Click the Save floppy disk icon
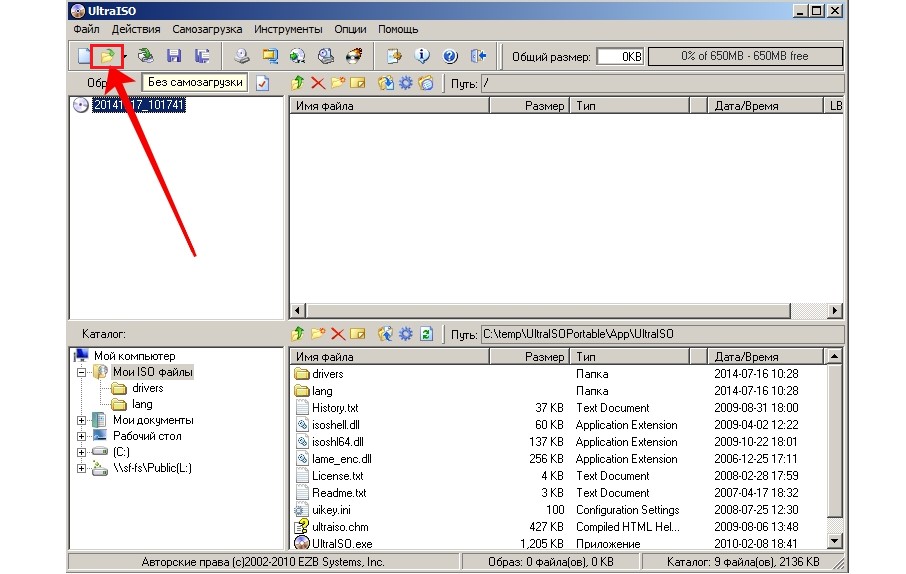Image resolution: width=906 pixels, height=574 pixels. click(x=174, y=56)
